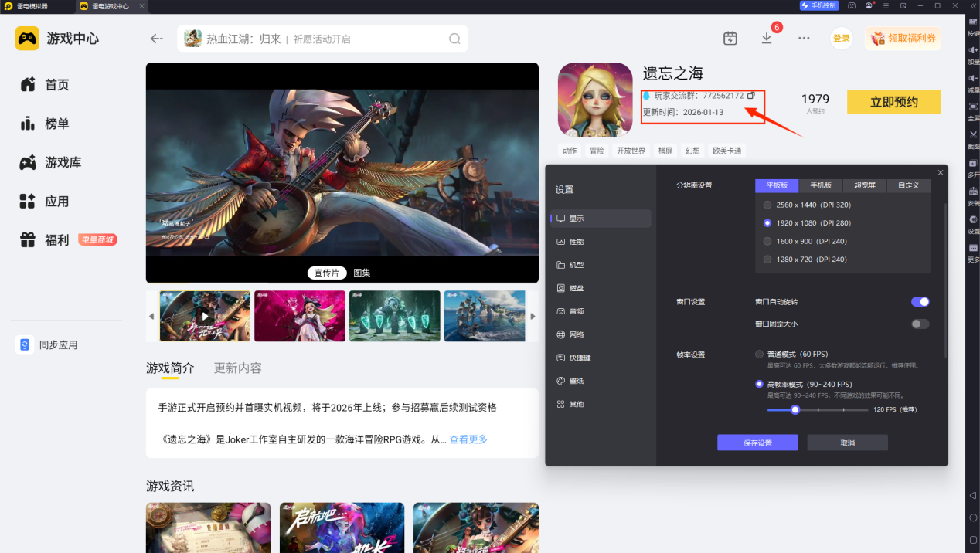Open 磁盘 settings category

601,288
